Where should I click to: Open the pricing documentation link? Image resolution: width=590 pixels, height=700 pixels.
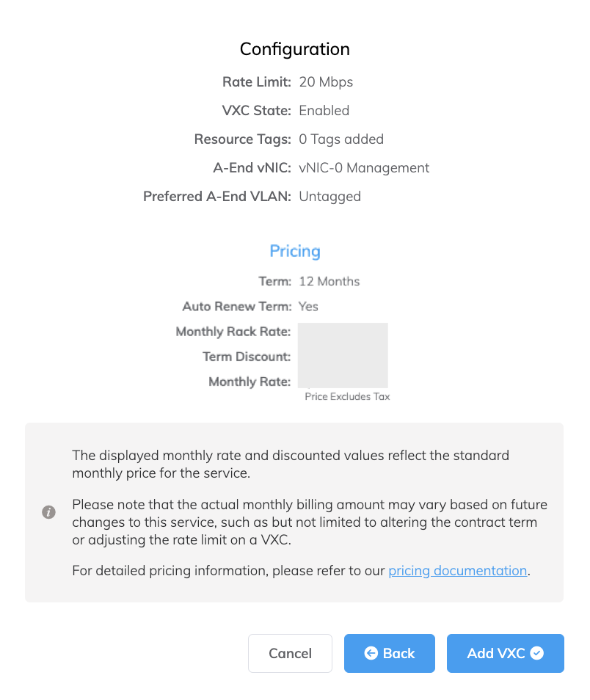457,570
